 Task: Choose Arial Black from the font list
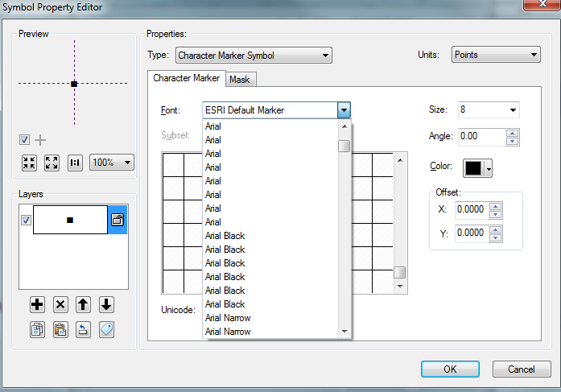pos(225,236)
